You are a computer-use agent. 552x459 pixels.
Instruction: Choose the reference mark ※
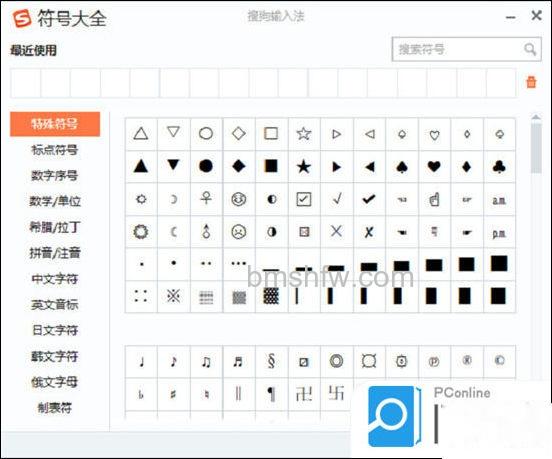pos(174,296)
